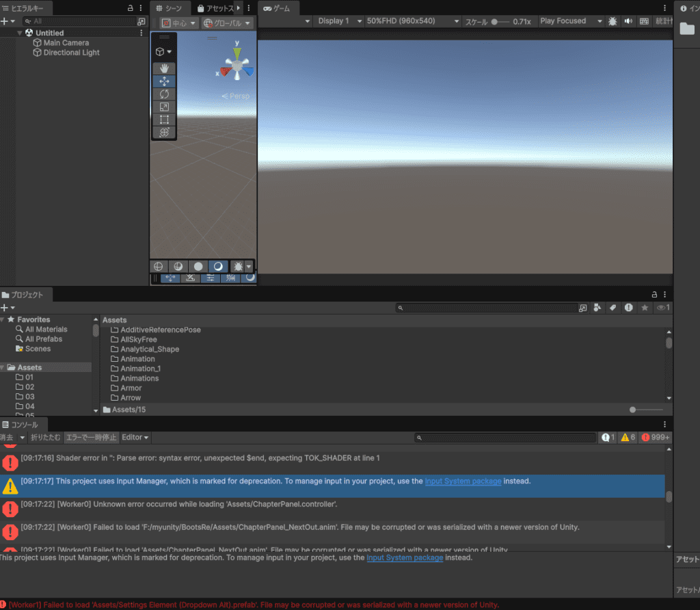Click the Main Camera object in hierarchy
The width and height of the screenshot is (700, 610).
click(66, 42)
